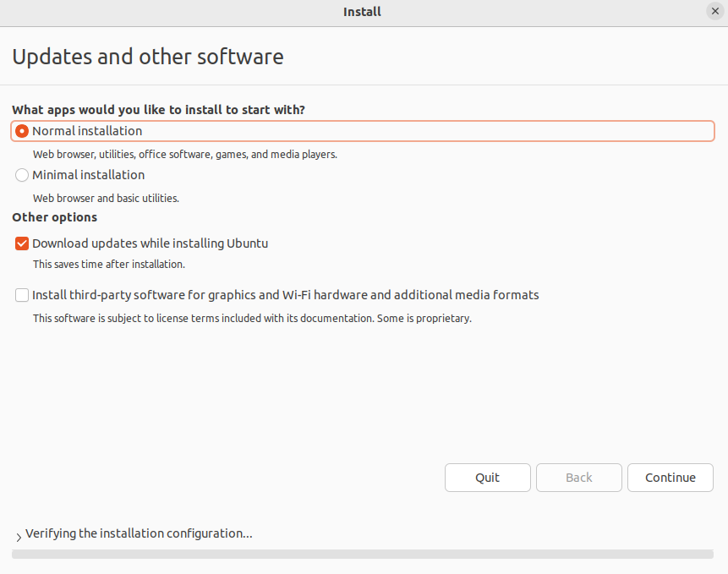This screenshot has width=728, height=574.
Task: Click 'This saves time after installation.' text
Action: [x=108, y=264]
